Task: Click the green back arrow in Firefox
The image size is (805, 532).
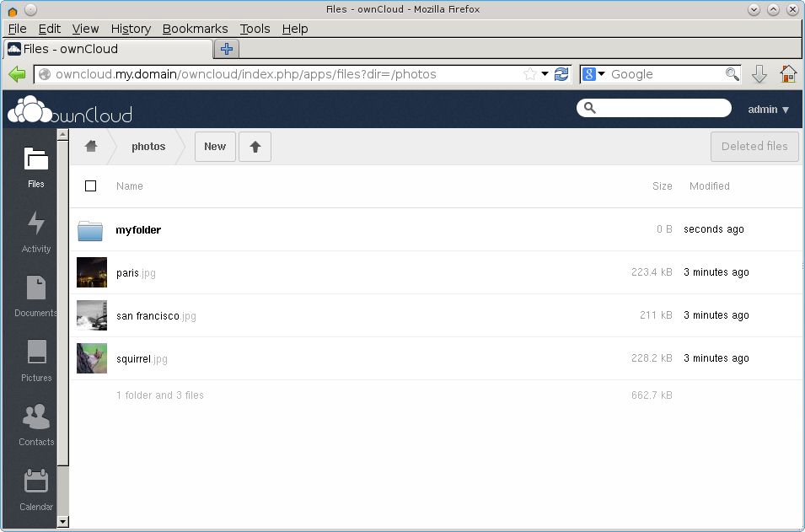Action: [x=17, y=74]
